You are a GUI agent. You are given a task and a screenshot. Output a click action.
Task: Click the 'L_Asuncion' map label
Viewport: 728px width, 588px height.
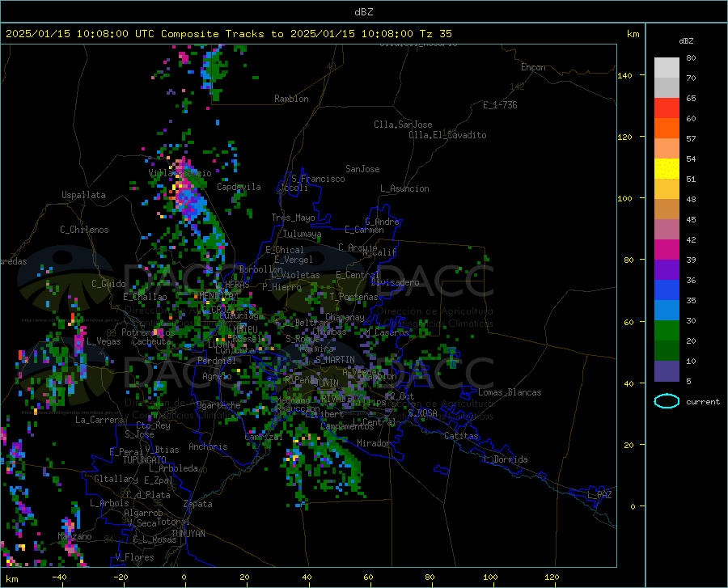[x=404, y=188]
